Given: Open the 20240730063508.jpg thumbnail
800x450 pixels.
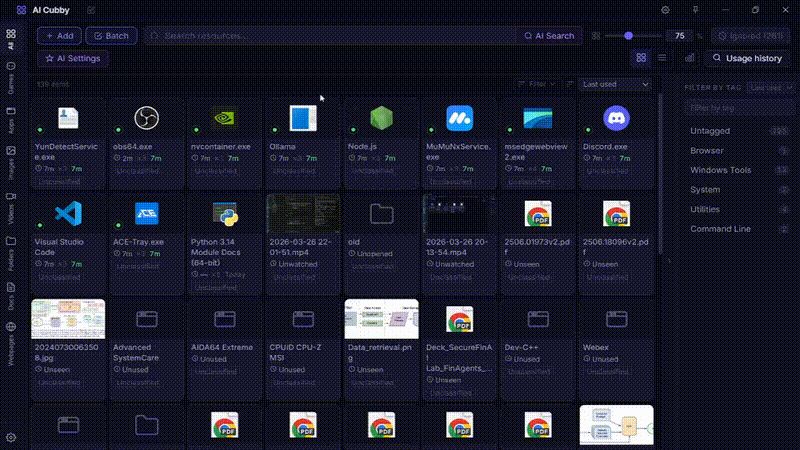Looking at the screenshot, I should pyautogui.click(x=68, y=319).
